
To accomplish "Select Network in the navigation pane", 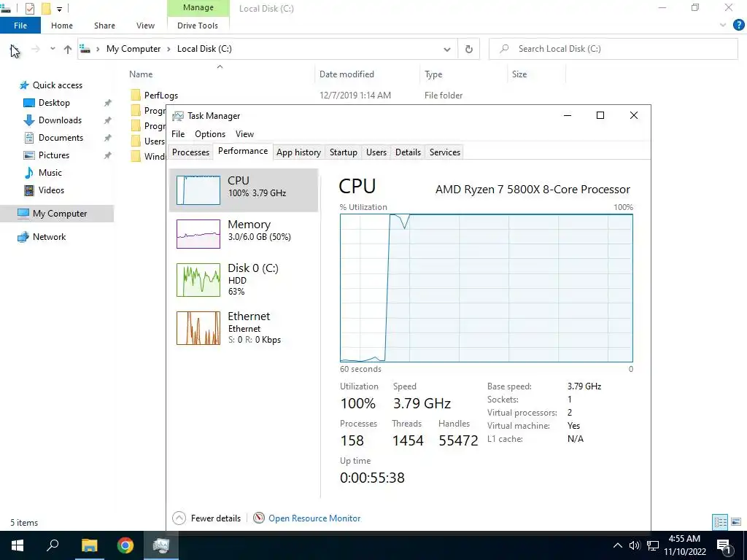I will (49, 237).
